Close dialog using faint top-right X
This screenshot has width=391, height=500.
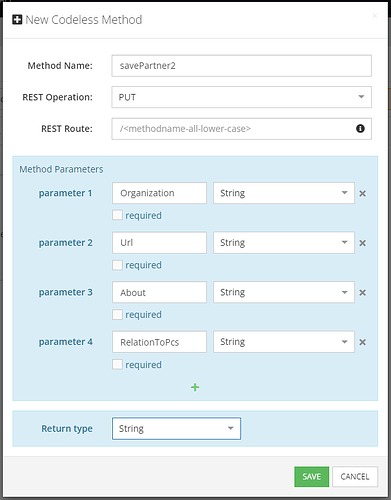[375, 16]
